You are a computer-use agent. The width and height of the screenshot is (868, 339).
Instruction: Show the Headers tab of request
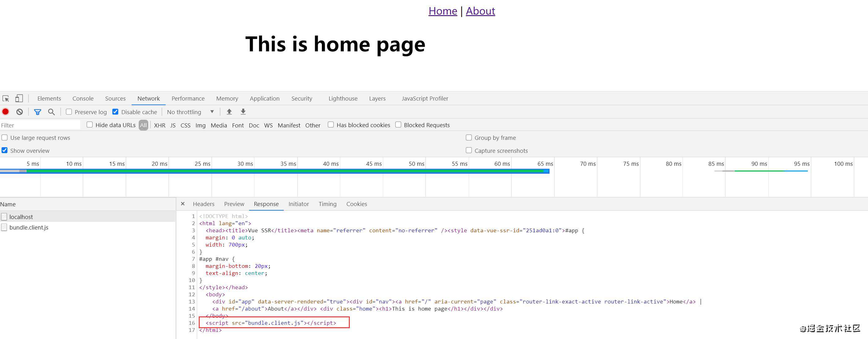coord(203,204)
